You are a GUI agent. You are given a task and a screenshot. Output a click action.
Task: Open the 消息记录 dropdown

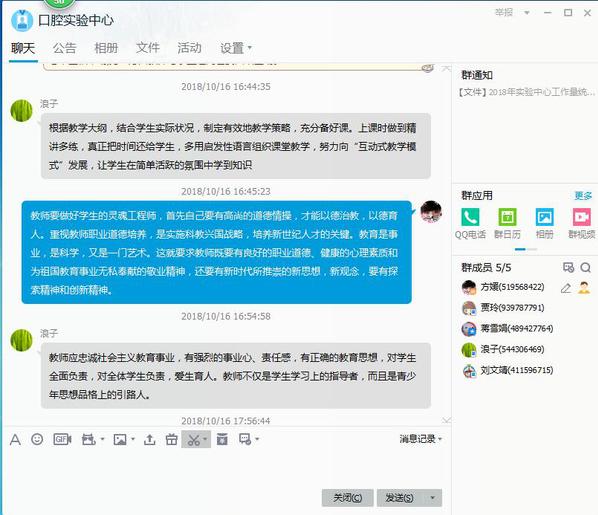pos(421,439)
